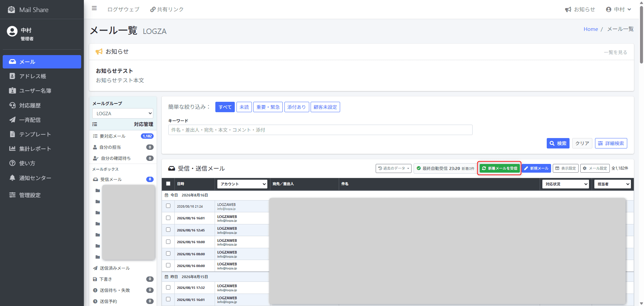The width and height of the screenshot is (644, 306).
Task: Open 表示設定 display settings
Action: coord(566,168)
